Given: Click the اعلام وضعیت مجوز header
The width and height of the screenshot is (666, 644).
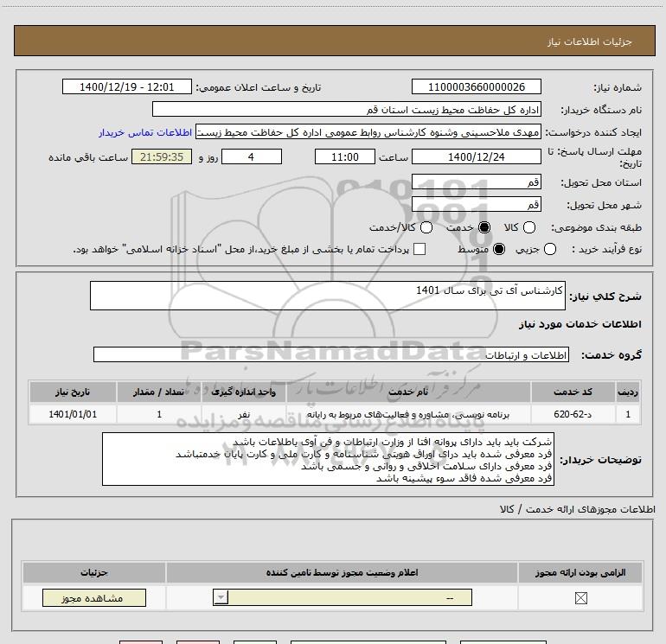Looking at the screenshot, I should [x=342, y=572].
